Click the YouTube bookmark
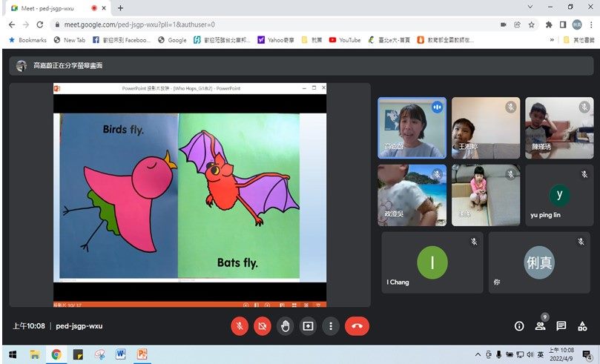Image resolution: width=600 pixels, height=364 pixels. pyautogui.click(x=345, y=40)
